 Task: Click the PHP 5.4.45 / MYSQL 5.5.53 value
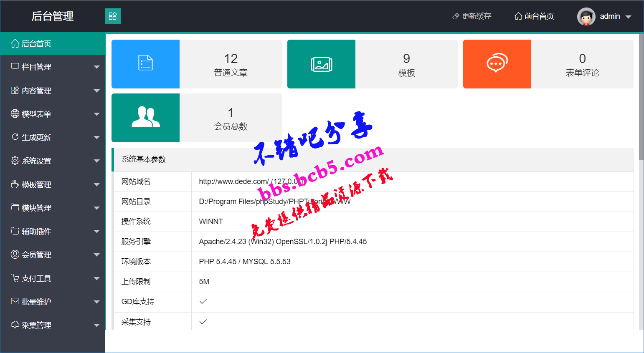(x=245, y=262)
